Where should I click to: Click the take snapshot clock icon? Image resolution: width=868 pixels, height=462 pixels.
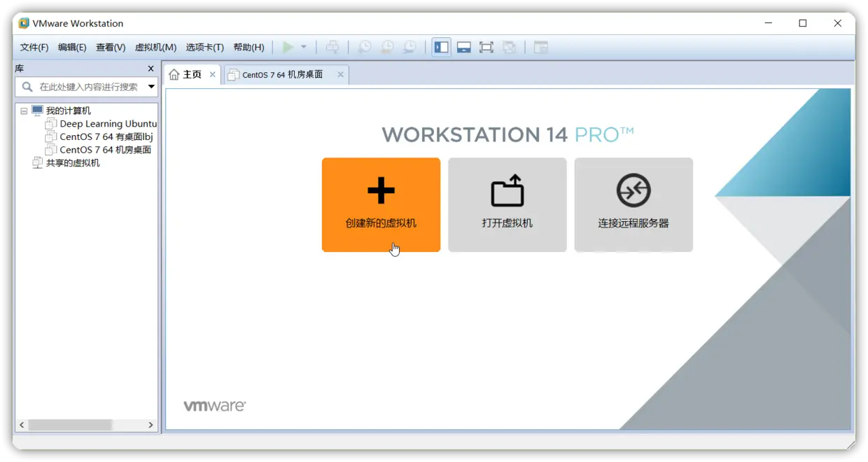click(365, 47)
